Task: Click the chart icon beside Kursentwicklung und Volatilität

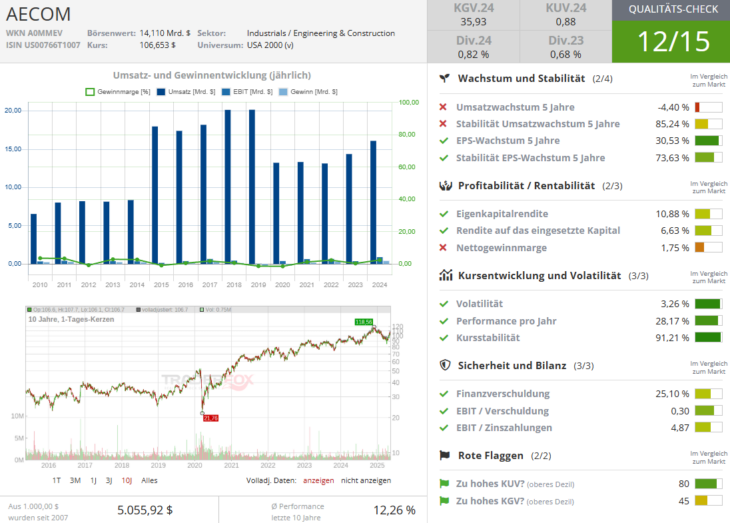Action: click(x=446, y=275)
